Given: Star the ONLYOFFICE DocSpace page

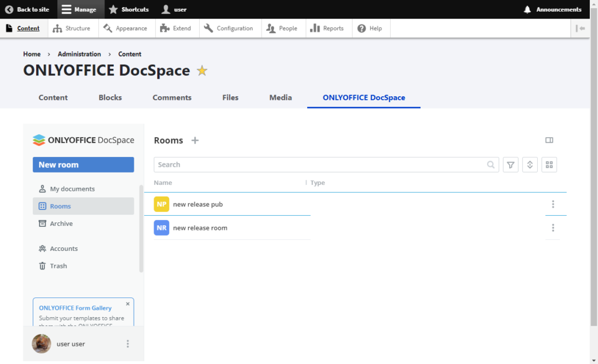Looking at the screenshot, I should click(x=201, y=71).
